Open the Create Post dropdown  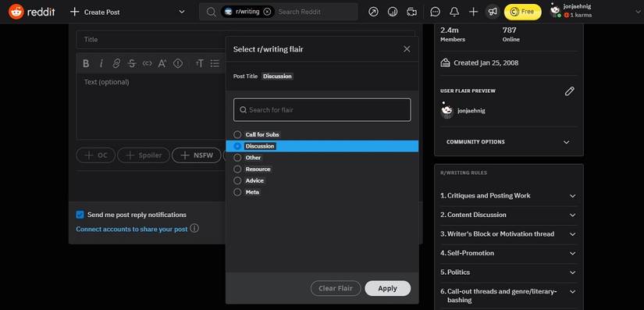click(x=182, y=12)
